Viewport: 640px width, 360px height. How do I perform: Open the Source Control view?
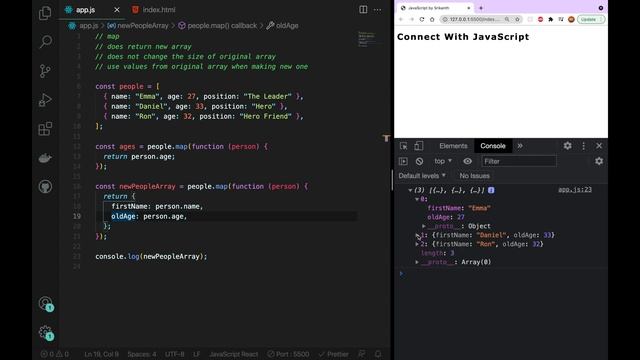coord(45,71)
